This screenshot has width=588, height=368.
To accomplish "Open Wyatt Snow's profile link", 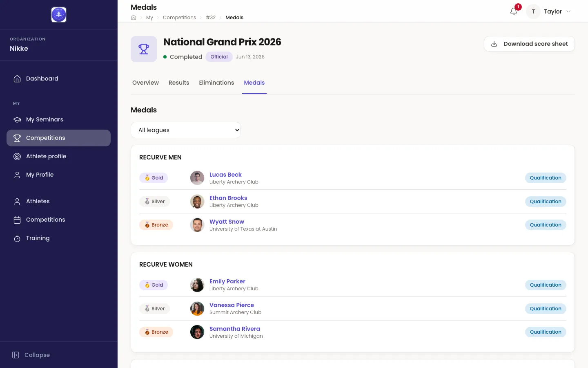I will [x=227, y=222].
